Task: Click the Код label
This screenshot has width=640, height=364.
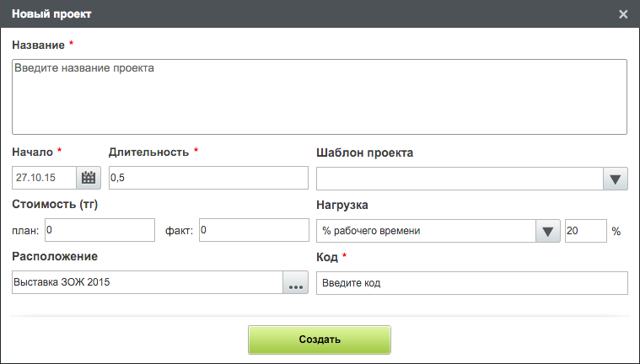Action: [x=327, y=257]
